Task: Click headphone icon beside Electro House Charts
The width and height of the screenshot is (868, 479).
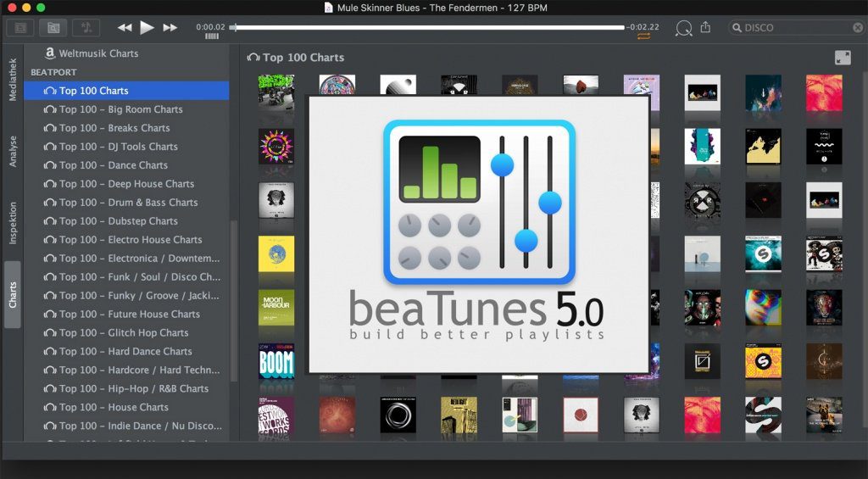Action: (x=50, y=240)
